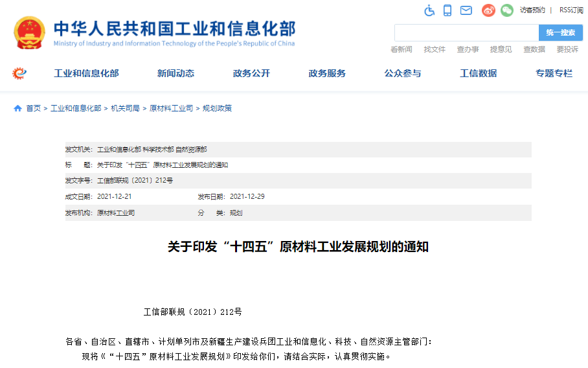The height and width of the screenshot is (368, 588).
Task: Click the accessibility wheelchair icon
Action: coord(429,10)
